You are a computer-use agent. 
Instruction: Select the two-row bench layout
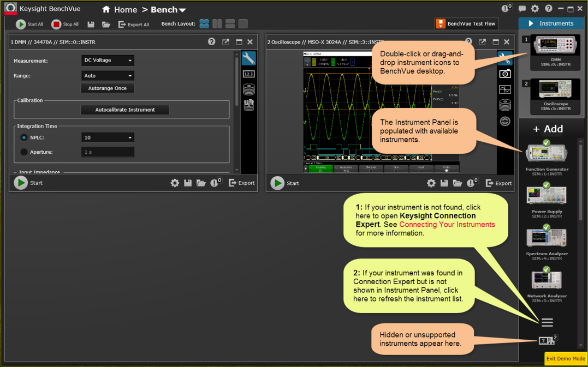230,24
